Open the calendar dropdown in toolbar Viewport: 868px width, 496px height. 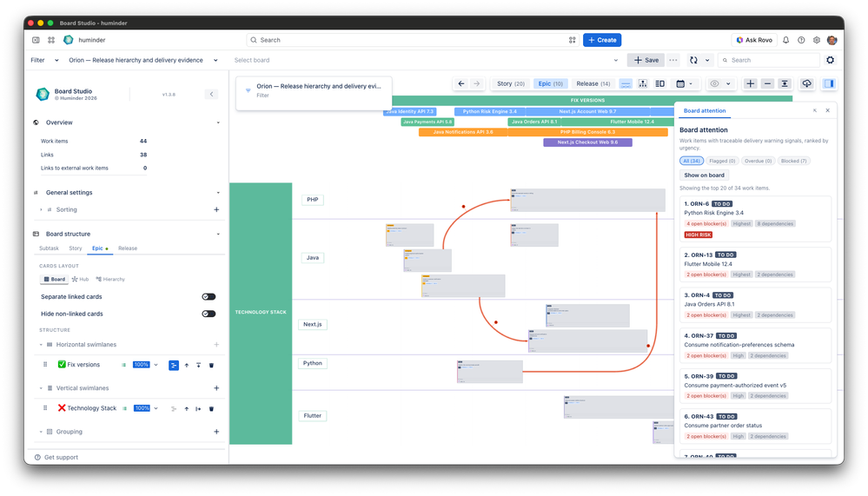tap(685, 83)
